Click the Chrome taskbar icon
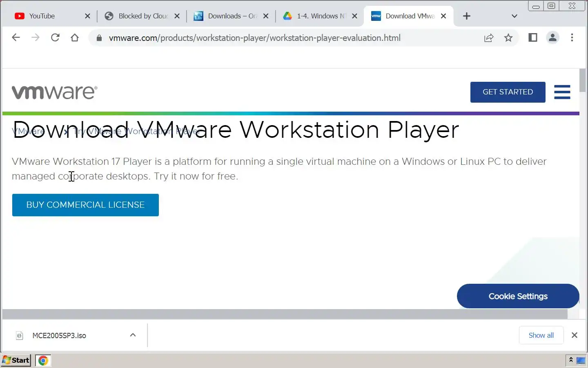The height and width of the screenshot is (368, 588). (x=43, y=360)
